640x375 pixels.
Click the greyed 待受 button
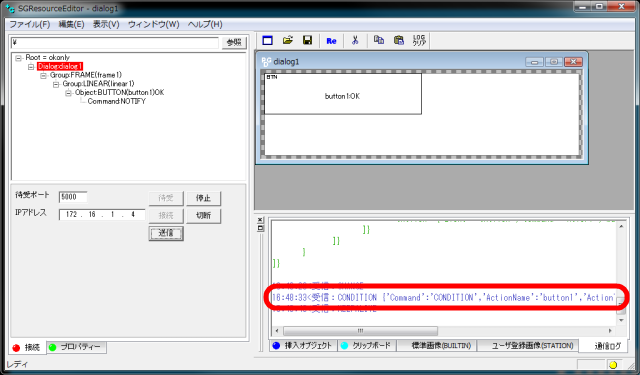(166, 198)
